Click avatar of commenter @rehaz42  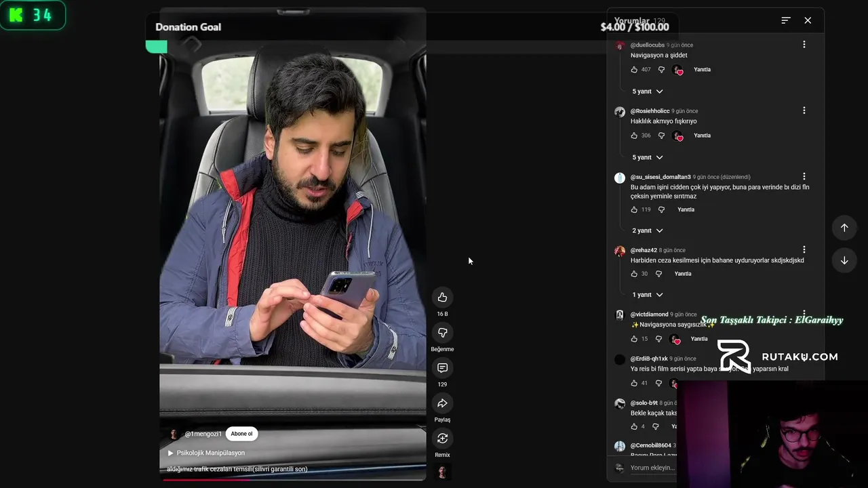pyautogui.click(x=620, y=251)
